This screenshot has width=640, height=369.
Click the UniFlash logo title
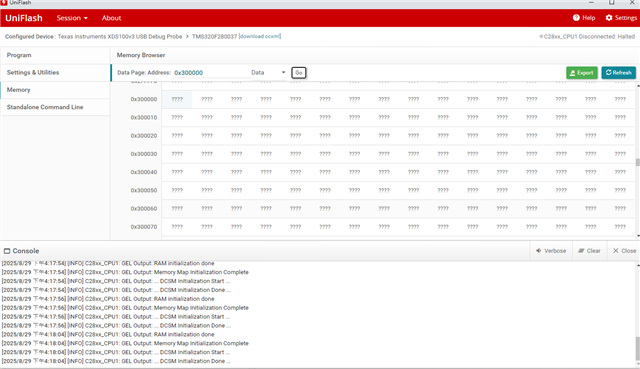[24, 18]
